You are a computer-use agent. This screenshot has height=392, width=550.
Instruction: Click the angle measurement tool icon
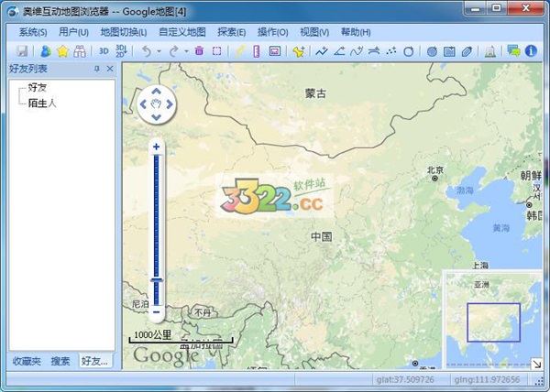pyautogui.click(x=339, y=51)
